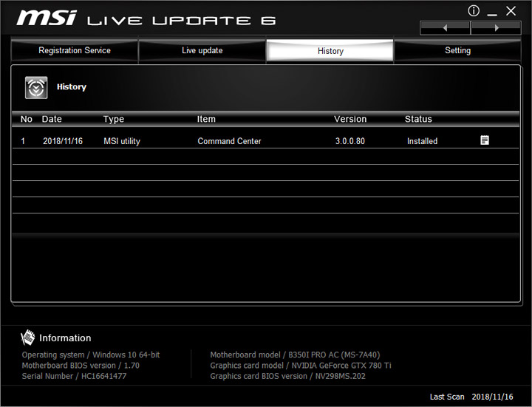Open the Live update tab
Viewport: 532px width, 407px height.
click(x=202, y=50)
